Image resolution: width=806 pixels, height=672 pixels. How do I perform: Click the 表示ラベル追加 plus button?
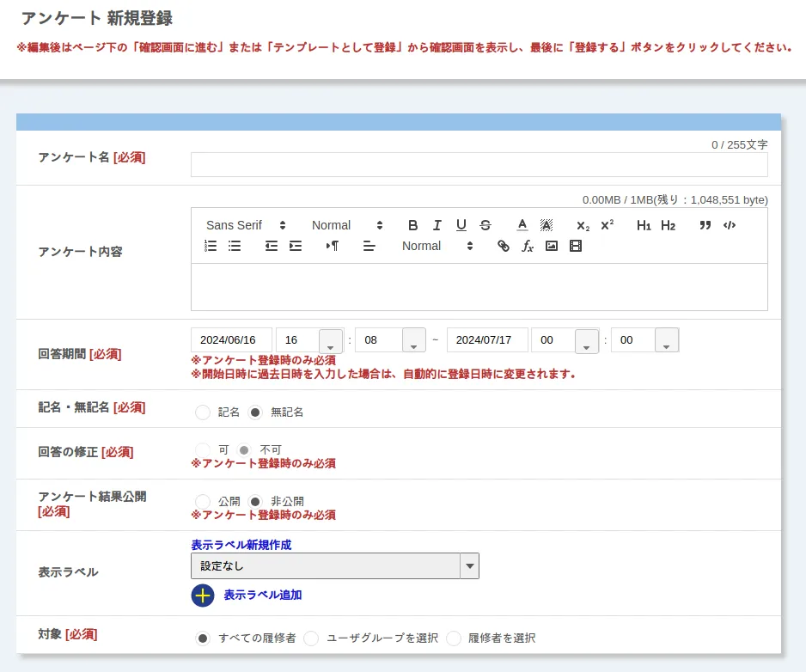(x=203, y=596)
